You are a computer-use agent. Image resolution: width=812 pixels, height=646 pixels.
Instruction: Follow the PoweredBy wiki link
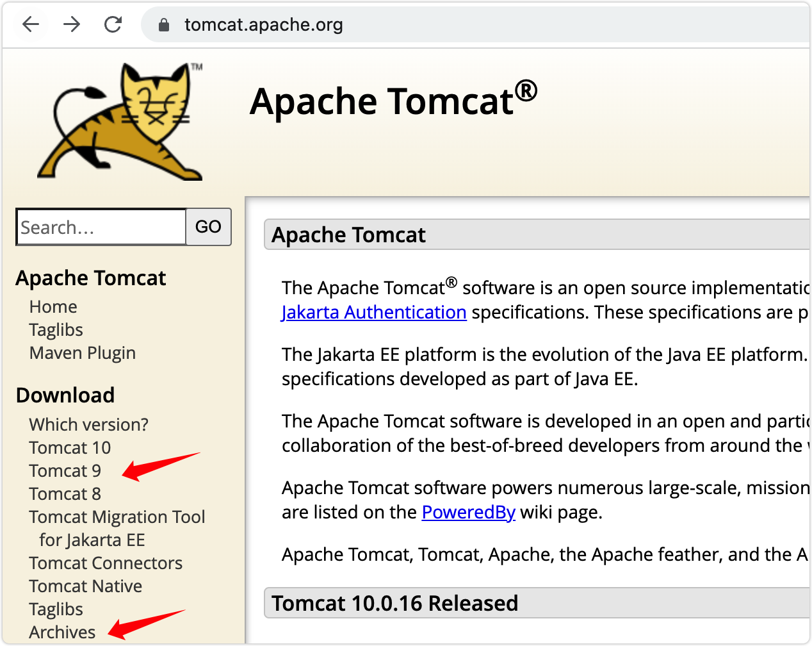coord(469,513)
